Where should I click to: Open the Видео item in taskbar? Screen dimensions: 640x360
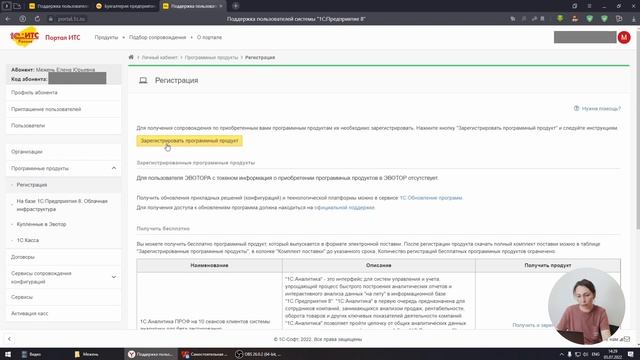[31, 354]
